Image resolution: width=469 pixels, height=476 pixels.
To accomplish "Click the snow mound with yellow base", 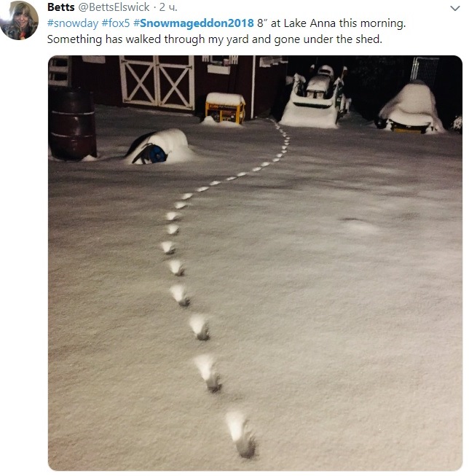I will pyautogui.click(x=410, y=108).
